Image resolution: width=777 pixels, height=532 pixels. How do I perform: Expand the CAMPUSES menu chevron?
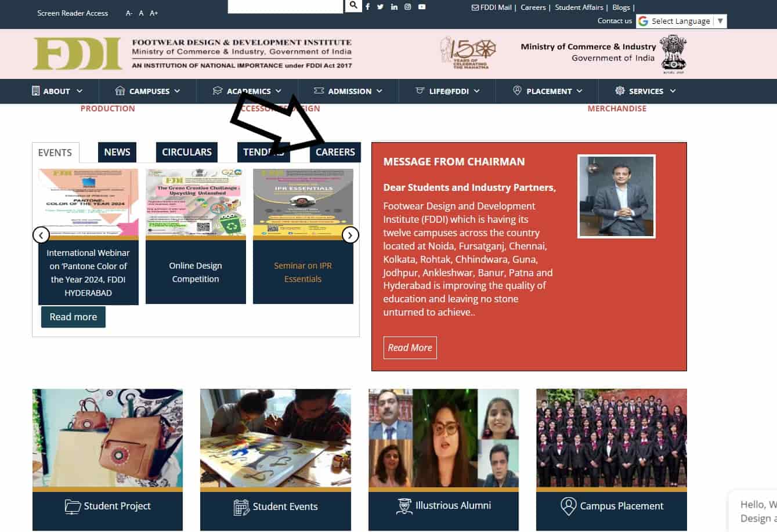coord(178,91)
